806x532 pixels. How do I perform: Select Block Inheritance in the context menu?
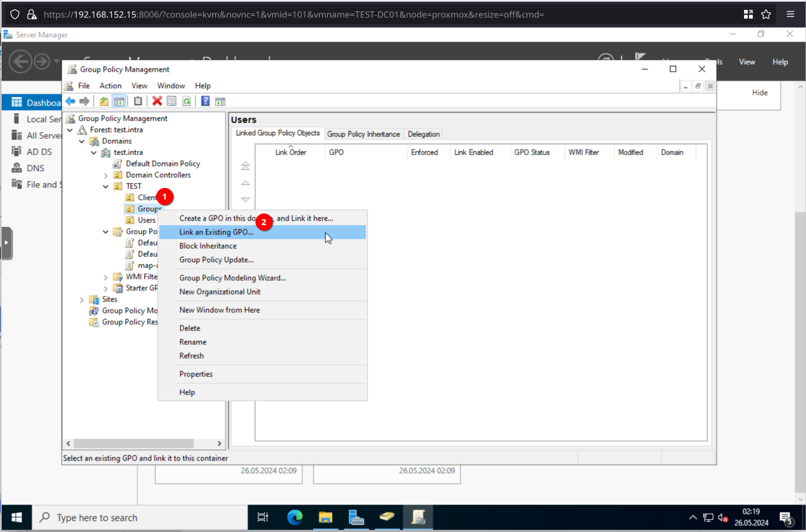262,246
